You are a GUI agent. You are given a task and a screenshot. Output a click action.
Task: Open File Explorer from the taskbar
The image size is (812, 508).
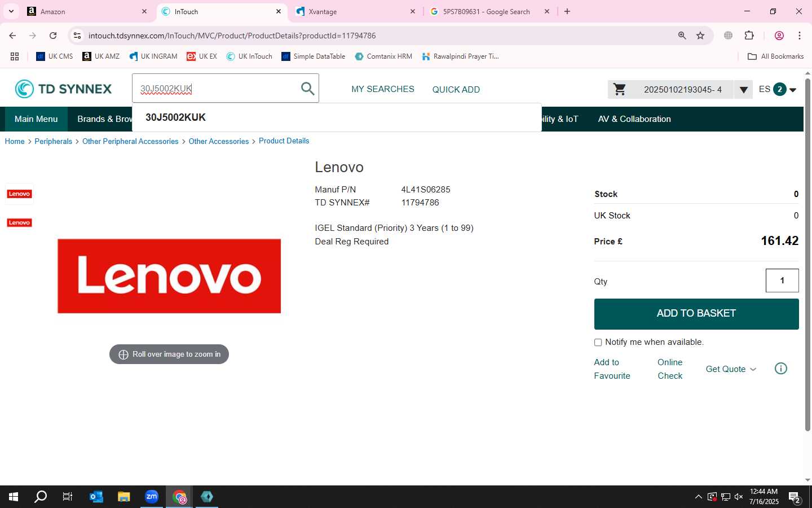(x=124, y=497)
